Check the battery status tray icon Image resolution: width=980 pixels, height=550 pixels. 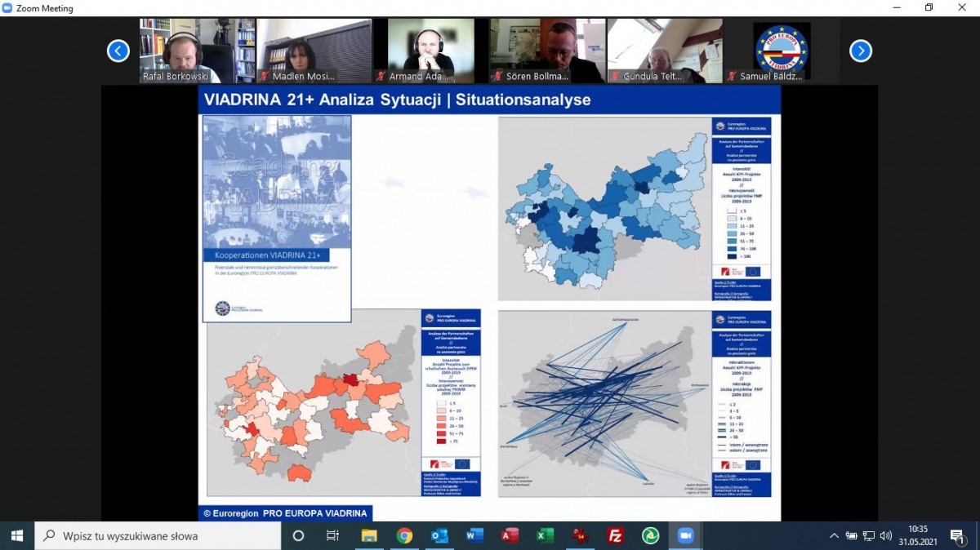pos(851,536)
